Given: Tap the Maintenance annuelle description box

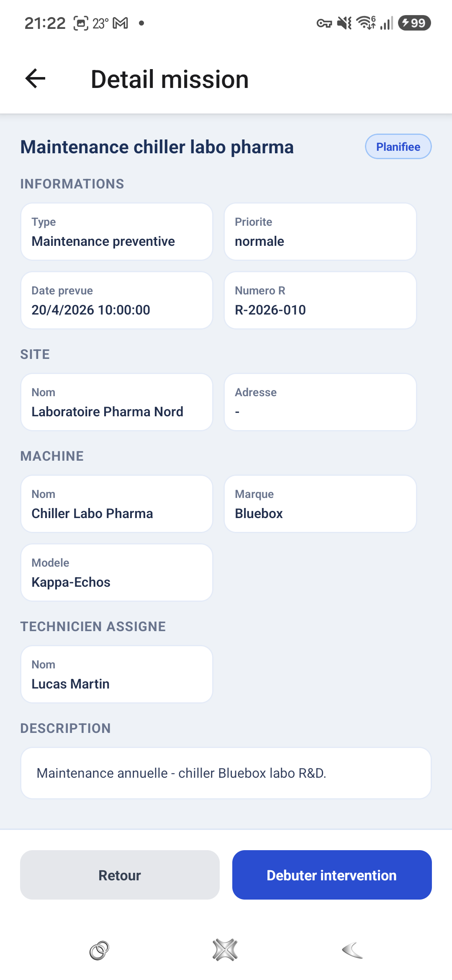Looking at the screenshot, I should [226, 773].
